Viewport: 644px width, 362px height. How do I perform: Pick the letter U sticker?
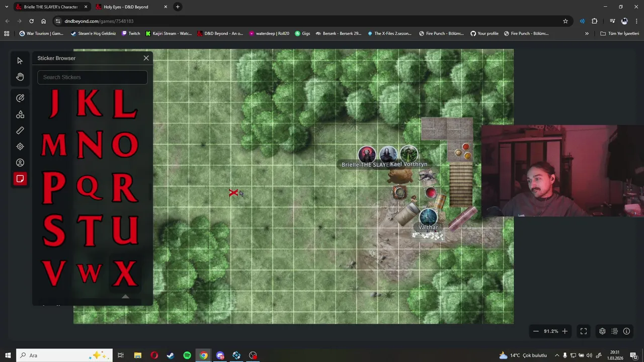point(125,230)
